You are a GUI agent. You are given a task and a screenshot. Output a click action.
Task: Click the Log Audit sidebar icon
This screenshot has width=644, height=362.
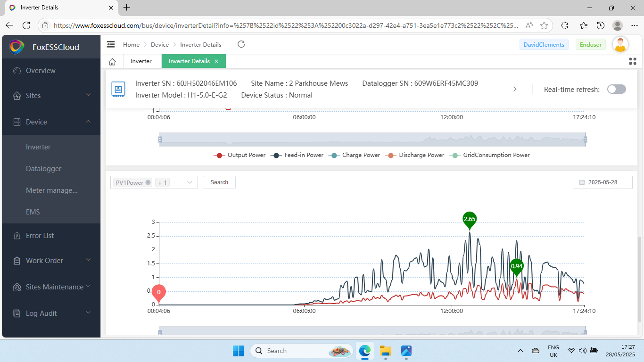(17, 313)
